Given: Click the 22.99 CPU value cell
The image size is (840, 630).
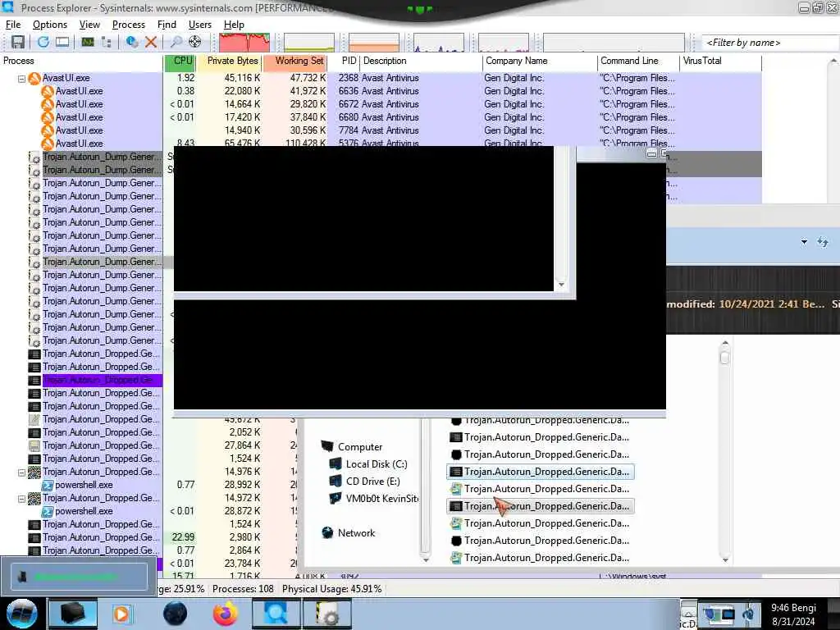Looking at the screenshot, I should [183, 536].
